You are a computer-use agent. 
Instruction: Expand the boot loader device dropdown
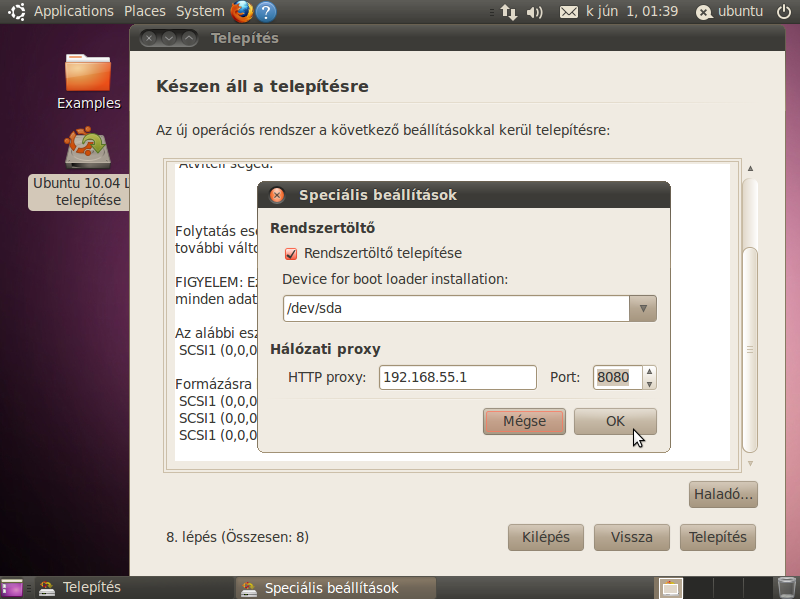pyautogui.click(x=642, y=308)
